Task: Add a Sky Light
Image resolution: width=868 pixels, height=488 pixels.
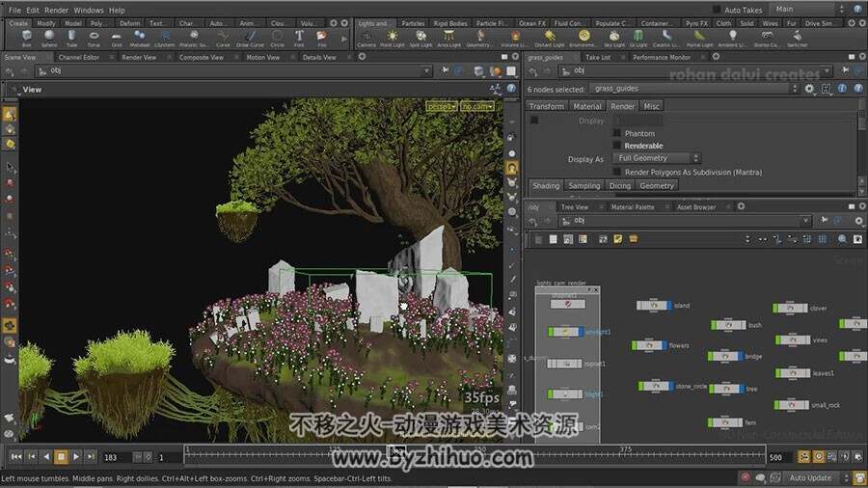Action: [x=614, y=39]
